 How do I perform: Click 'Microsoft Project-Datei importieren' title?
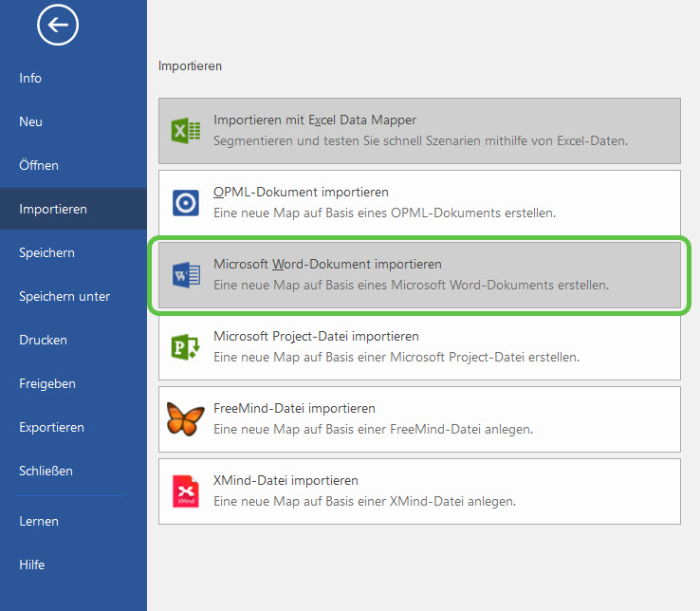[316, 336]
